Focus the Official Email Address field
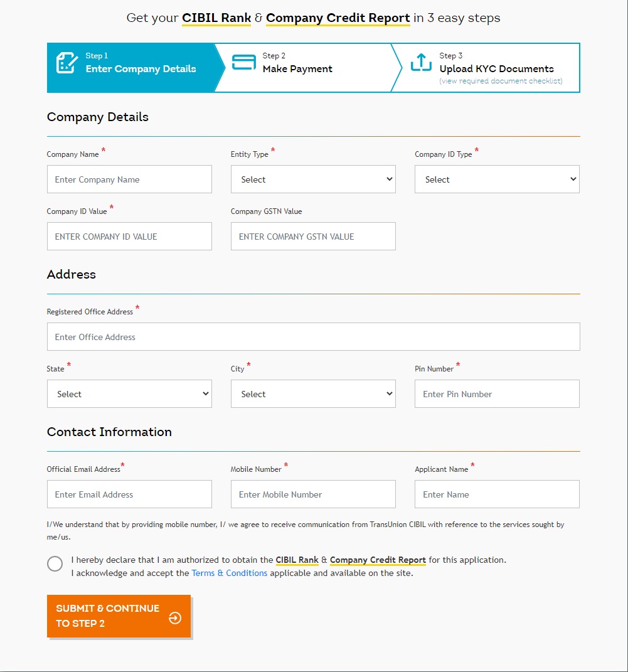 pos(129,494)
